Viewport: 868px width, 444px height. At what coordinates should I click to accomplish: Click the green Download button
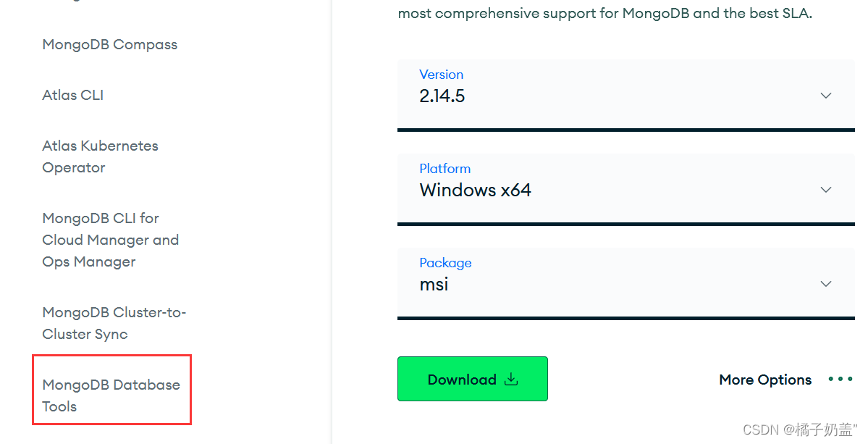[472, 379]
